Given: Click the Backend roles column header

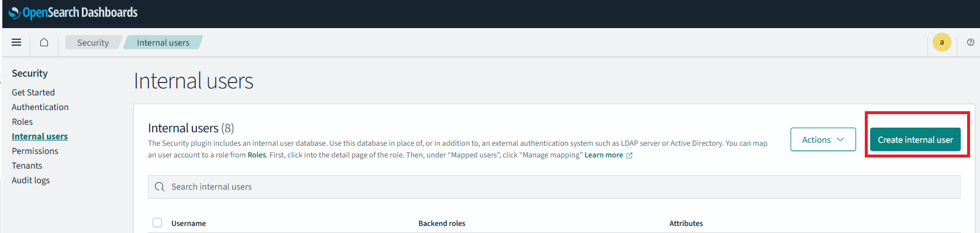Looking at the screenshot, I should tap(441, 223).
